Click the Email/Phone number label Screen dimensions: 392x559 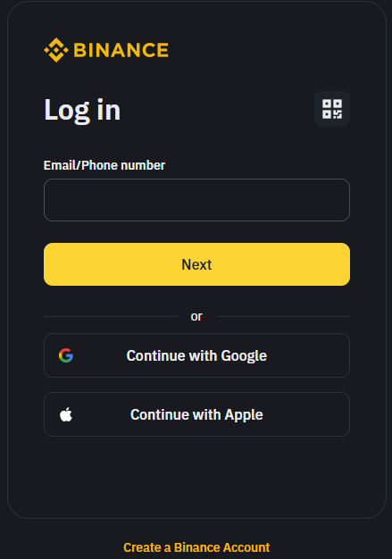[104, 165]
